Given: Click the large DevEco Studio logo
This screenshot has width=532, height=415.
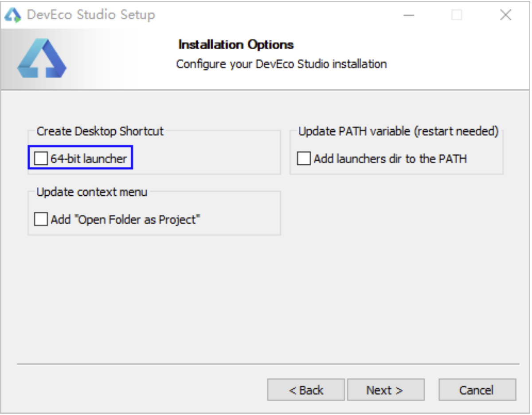Looking at the screenshot, I should [x=42, y=59].
